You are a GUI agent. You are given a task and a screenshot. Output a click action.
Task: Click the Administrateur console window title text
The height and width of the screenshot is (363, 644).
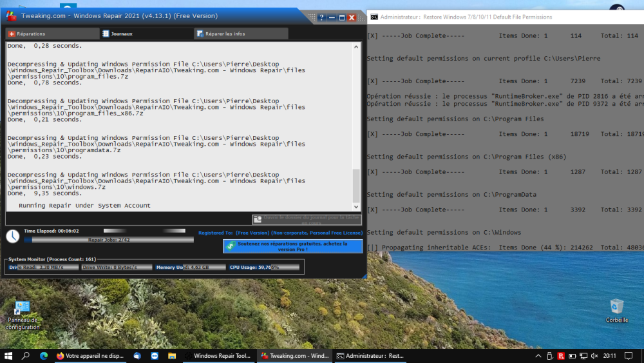[x=466, y=17]
